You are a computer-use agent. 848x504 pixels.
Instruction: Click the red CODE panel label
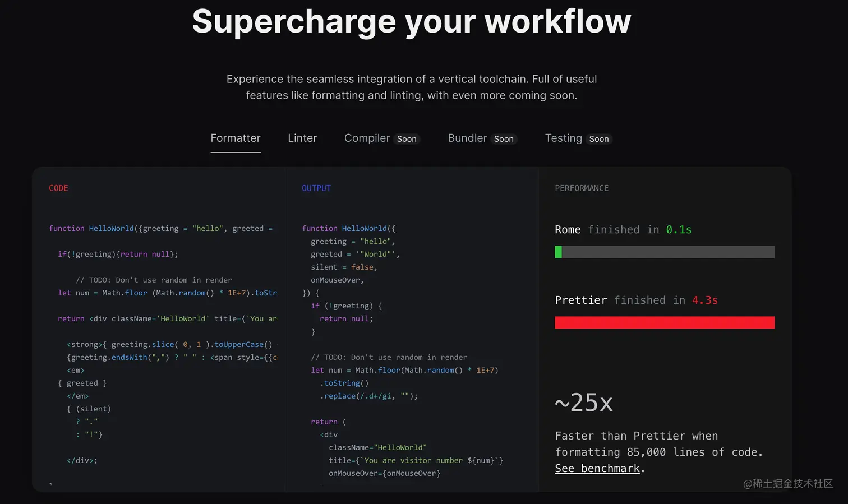[58, 188]
